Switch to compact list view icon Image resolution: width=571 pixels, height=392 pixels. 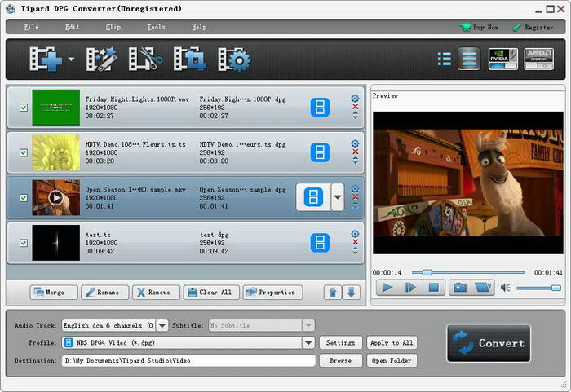point(445,59)
